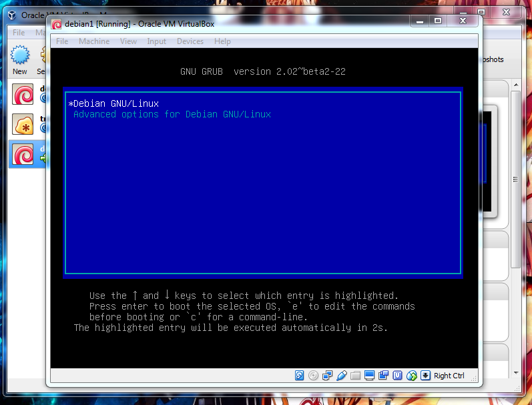The height and width of the screenshot is (405, 532).
Task: Click the USB devices icon in status bar
Action: coord(342,376)
